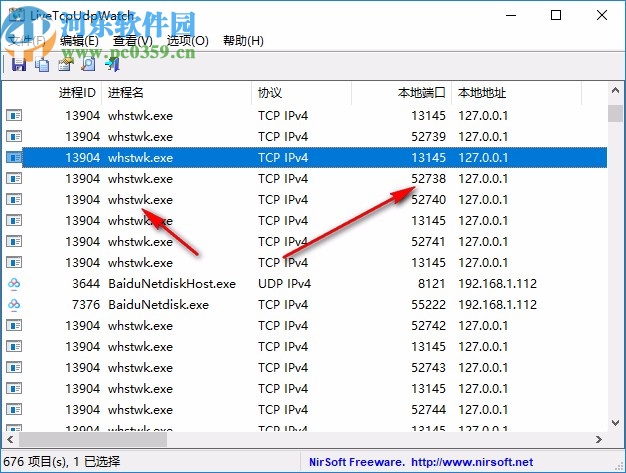Screen dimensions: 626x473
Task: Open the Properties toolbar icon
Action: 65,64
